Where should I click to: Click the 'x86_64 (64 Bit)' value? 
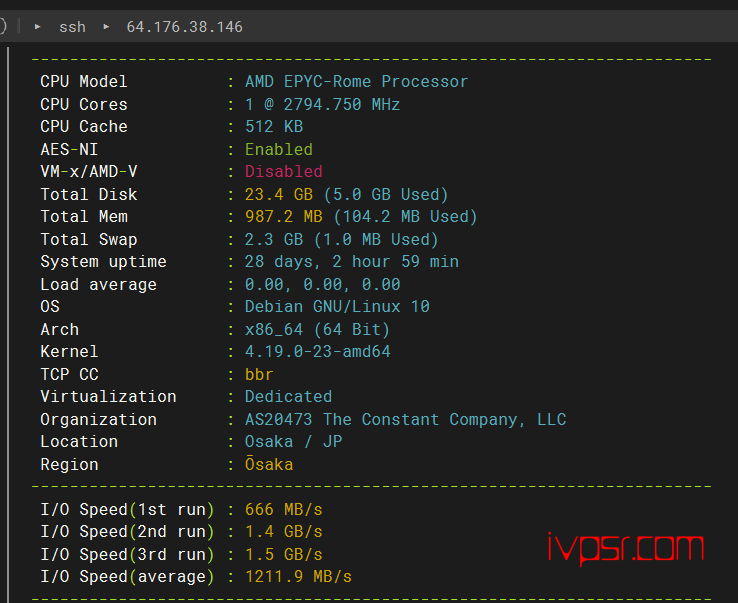[x=317, y=329]
